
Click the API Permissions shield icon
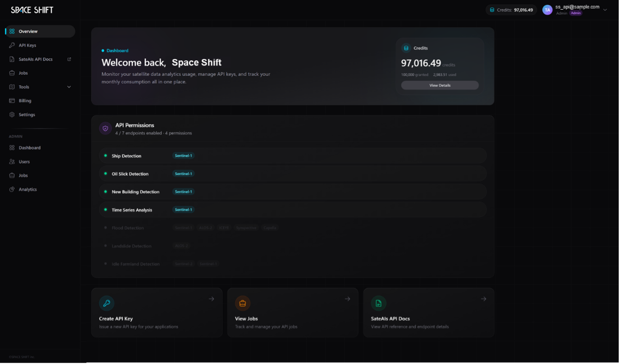point(105,128)
